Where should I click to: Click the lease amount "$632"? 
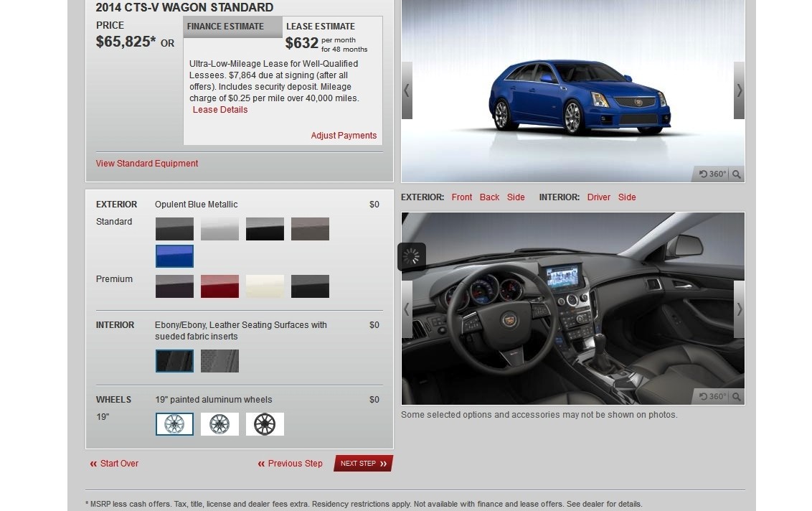point(301,44)
